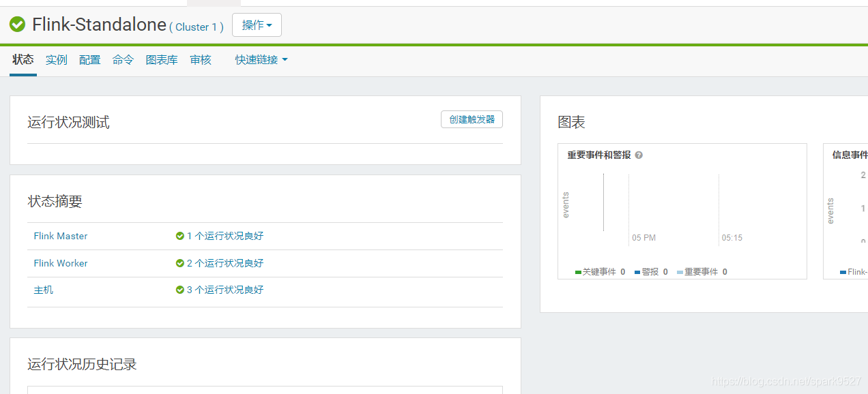This screenshot has width=868, height=394.
Task: Go to the 图表库 tab
Action: pyautogui.click(x=162, y=60)
